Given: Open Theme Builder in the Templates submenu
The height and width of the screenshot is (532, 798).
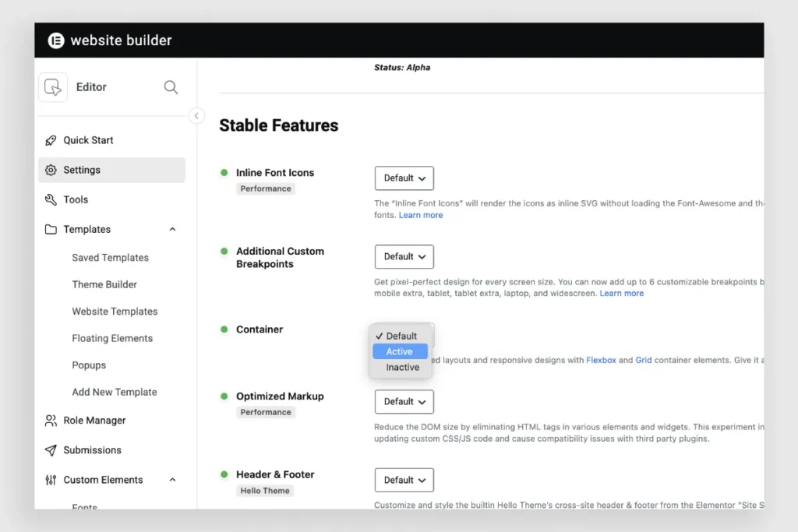Looking at the screenshot, I should point(104,285).
